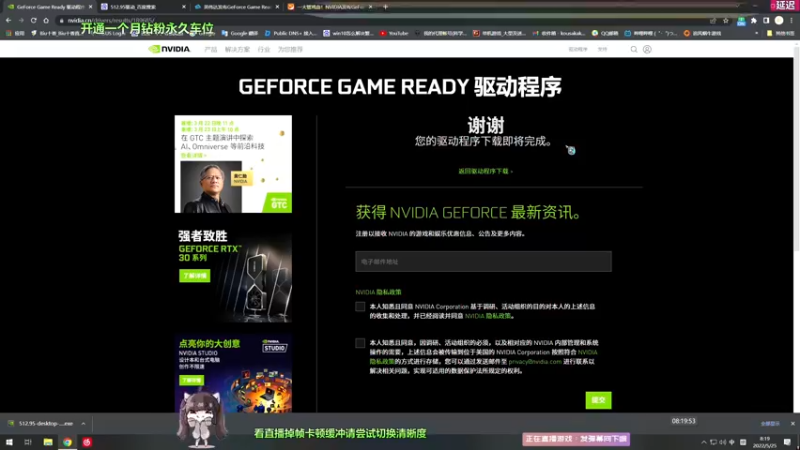Click the Chrome taskbar icon
Viewport: 800px width, 450px height.
point(67,442)
